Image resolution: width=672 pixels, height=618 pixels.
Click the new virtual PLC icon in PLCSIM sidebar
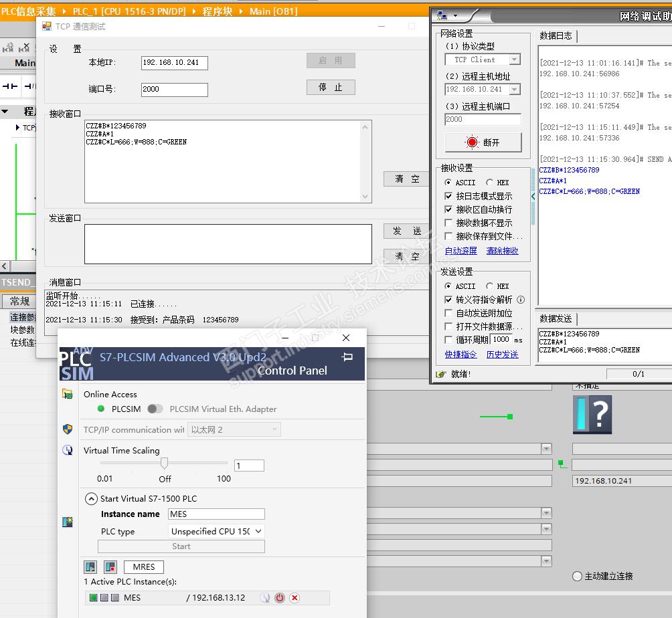coord(68,522)
